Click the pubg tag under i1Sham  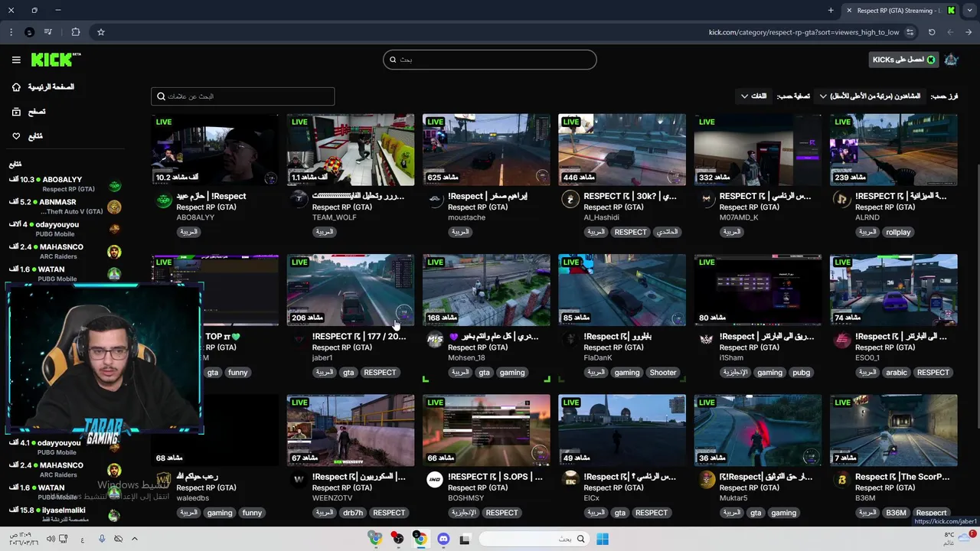tap(801, 373)
